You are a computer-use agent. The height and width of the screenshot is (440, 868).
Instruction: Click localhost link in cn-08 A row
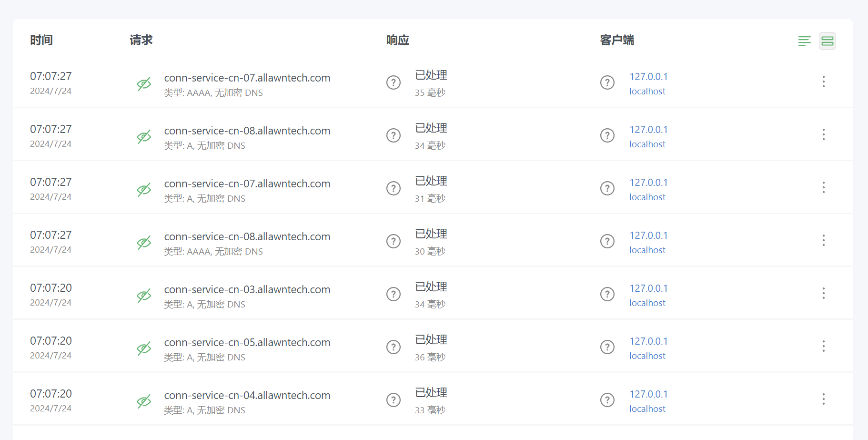click(x=647, y=144)
